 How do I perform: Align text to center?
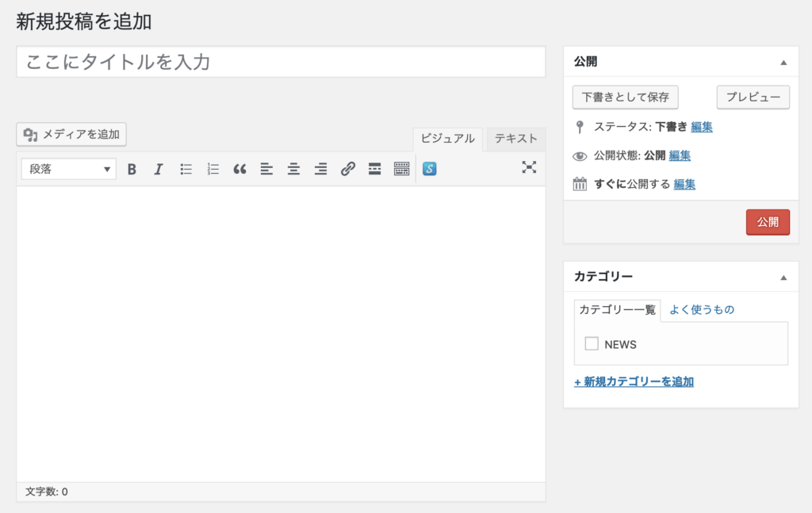293,169
